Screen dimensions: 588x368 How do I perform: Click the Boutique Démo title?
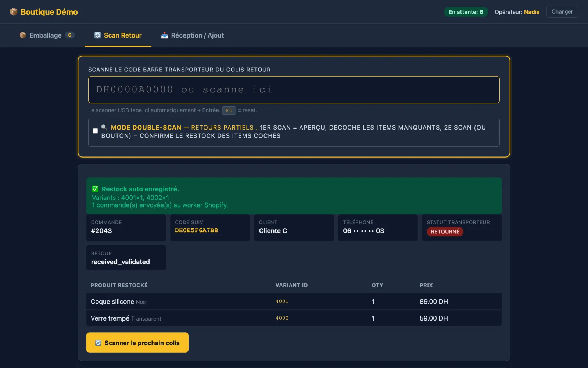[49, 12]
